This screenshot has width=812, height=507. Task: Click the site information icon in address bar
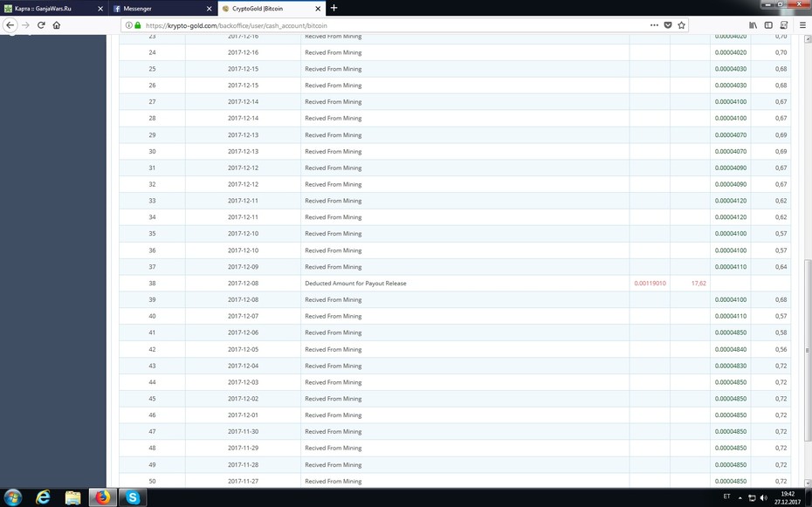(x=128, y=24)
